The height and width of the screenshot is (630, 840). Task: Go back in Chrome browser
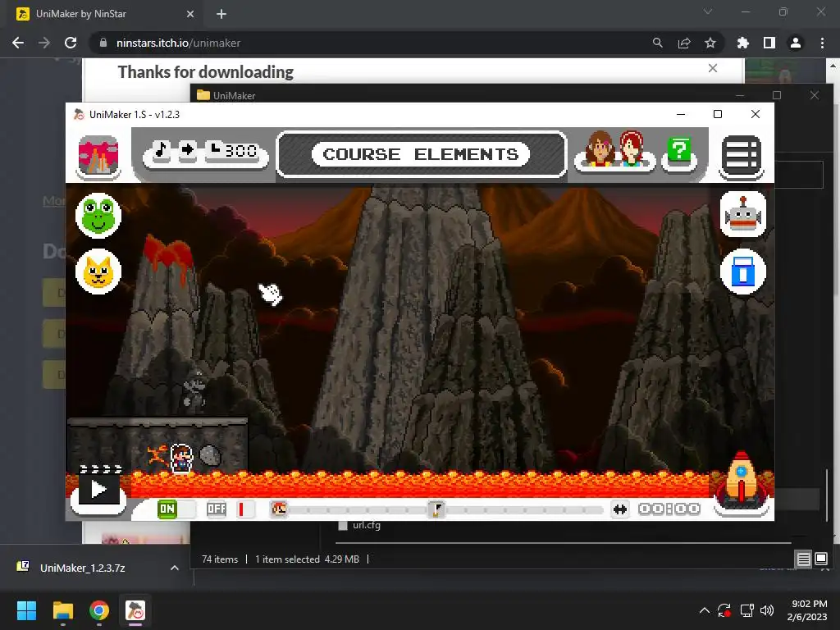(18, 43)
